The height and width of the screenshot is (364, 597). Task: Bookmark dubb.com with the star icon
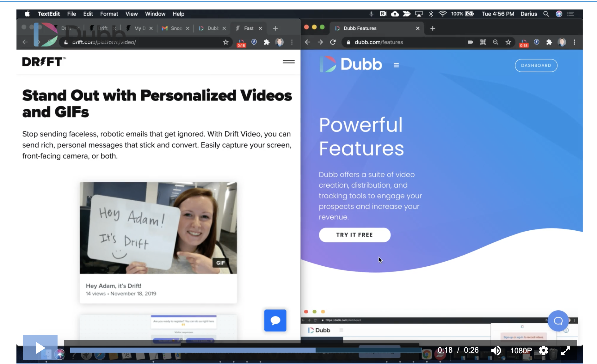(x=508, y=42)
